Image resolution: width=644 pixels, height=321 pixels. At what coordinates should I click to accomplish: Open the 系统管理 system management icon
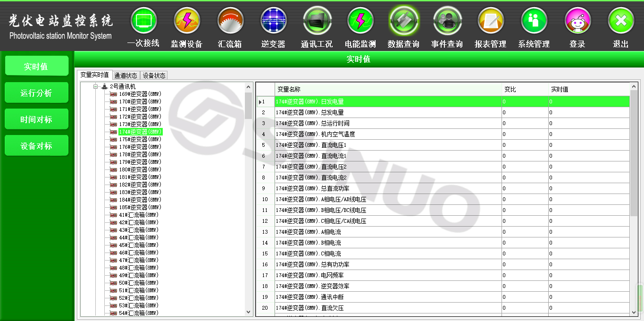pyautogui.click(x=534, y=21)
